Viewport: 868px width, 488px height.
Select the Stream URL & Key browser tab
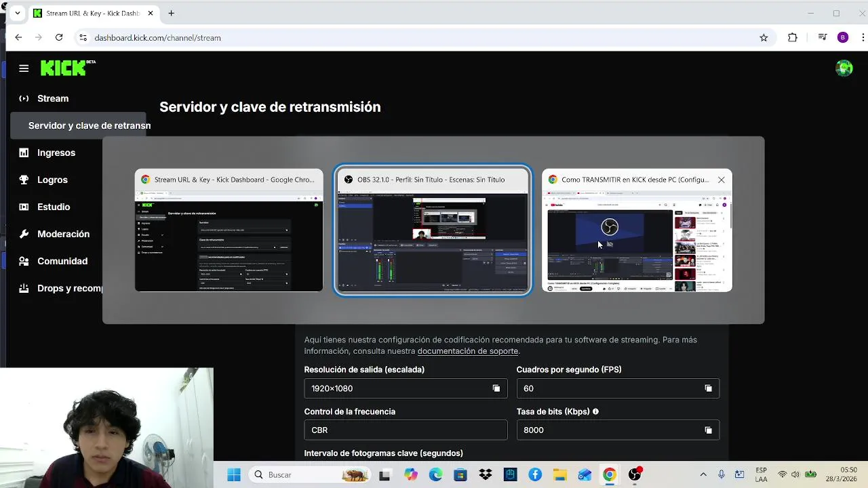coord(94,13)
